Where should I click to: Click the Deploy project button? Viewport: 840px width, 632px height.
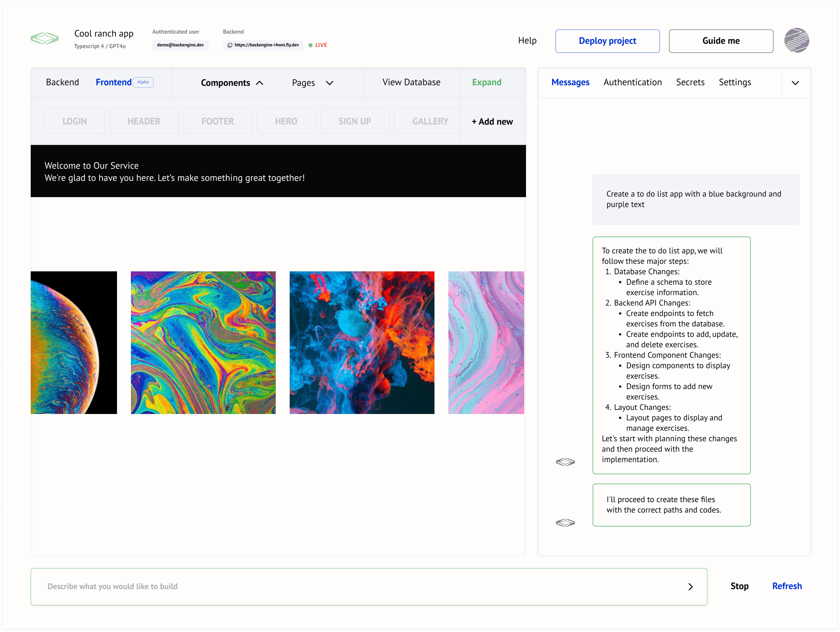(607, 41)
